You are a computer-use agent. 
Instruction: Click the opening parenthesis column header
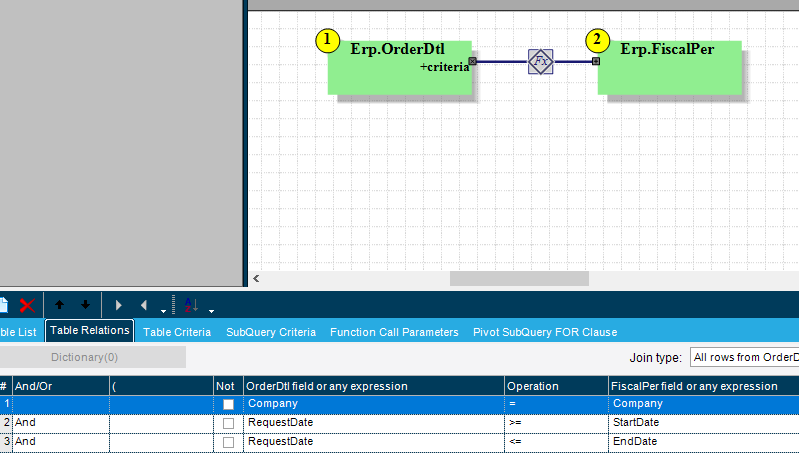tap(161, 386)
